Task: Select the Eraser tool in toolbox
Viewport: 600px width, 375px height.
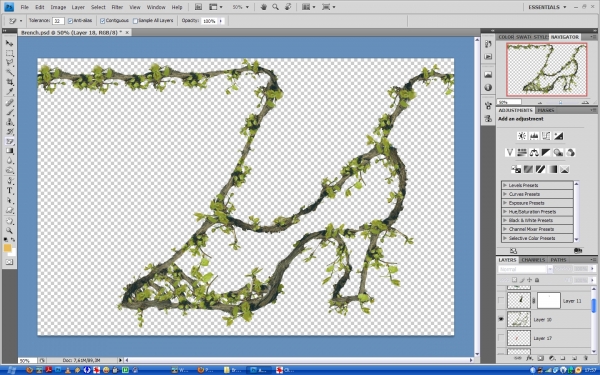Action: (x=10, y=142)
